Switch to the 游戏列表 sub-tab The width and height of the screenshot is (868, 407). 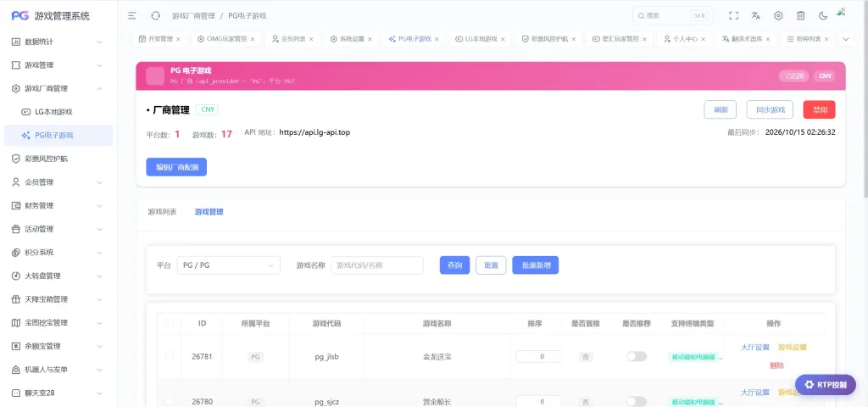click(x=162, y=212)
